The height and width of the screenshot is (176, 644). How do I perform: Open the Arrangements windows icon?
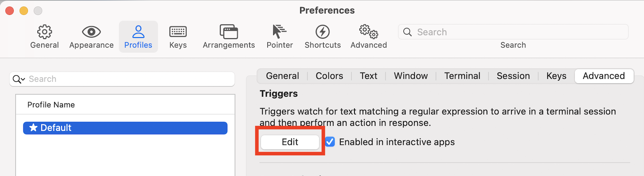click(x=229, y=32)
